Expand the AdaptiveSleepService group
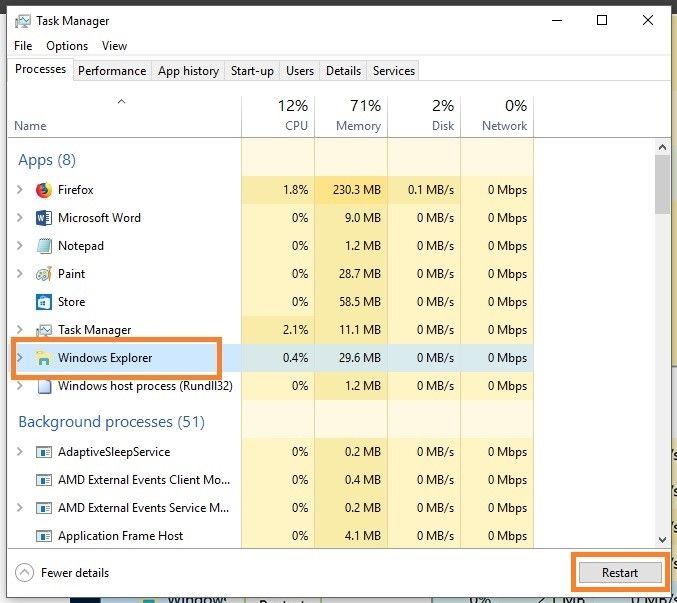The image size is (677, 603). click(x=19, y=451)
